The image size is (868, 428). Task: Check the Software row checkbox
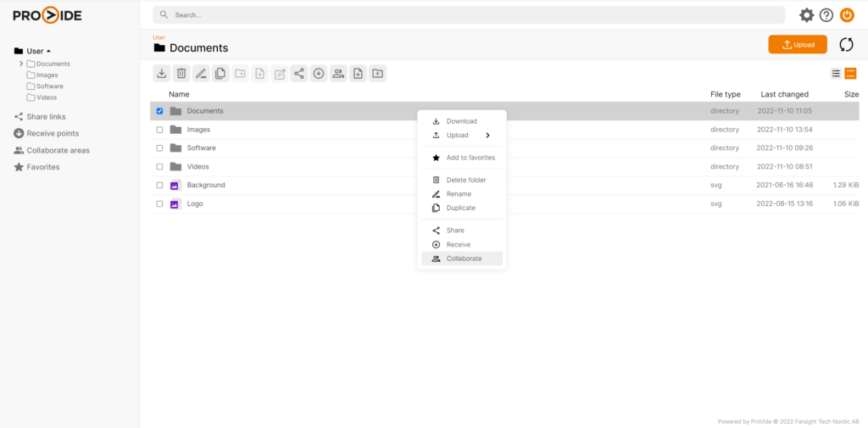pyautogui.click(x=159, y=147)
